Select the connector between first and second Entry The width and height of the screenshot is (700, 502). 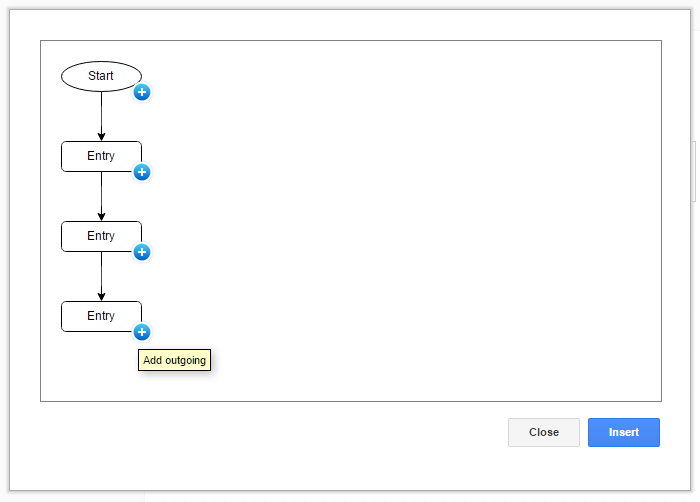point(101,194)
